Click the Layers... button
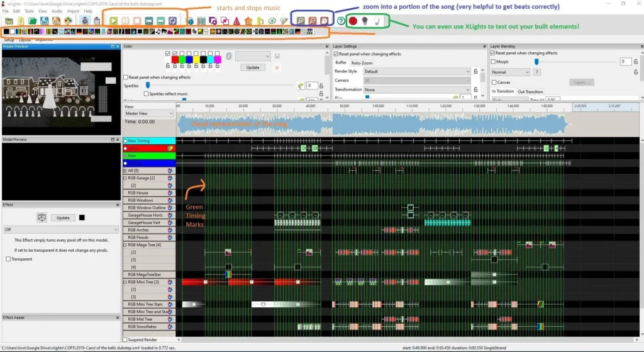This screenshot has width=644, height=352. (581, 82)
